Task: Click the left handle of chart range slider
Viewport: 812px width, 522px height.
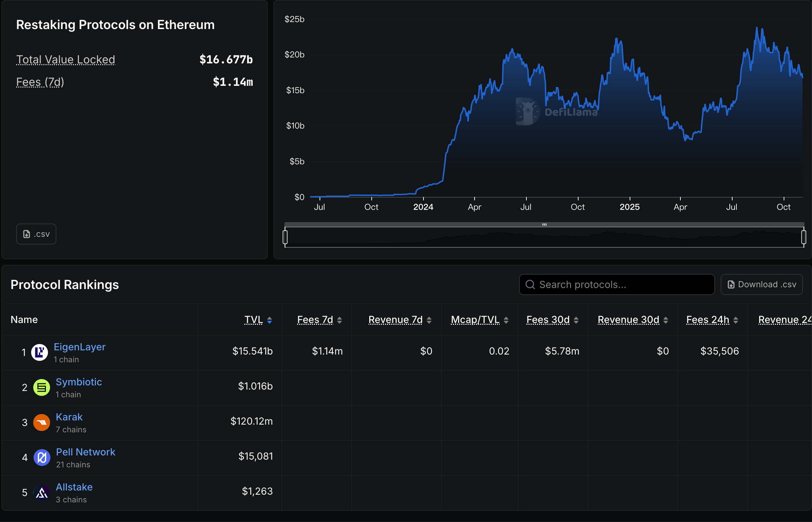Action: pos(285,237)
